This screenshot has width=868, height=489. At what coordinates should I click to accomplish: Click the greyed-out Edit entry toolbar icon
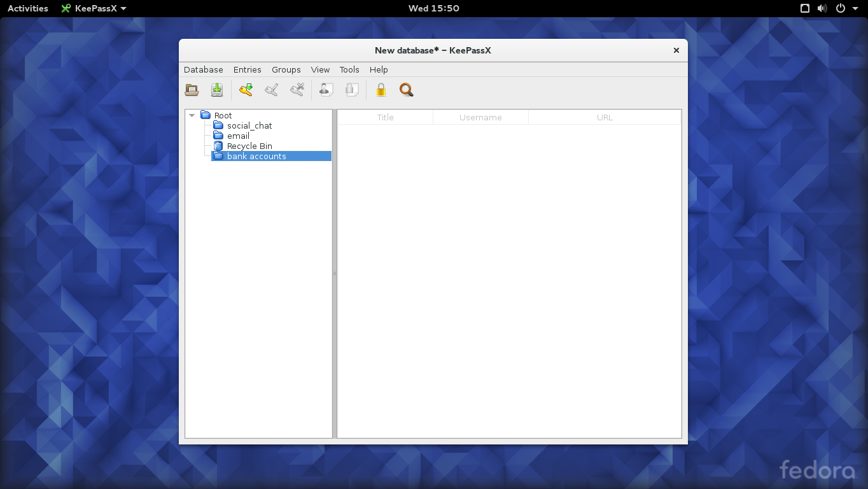[272, 90]
